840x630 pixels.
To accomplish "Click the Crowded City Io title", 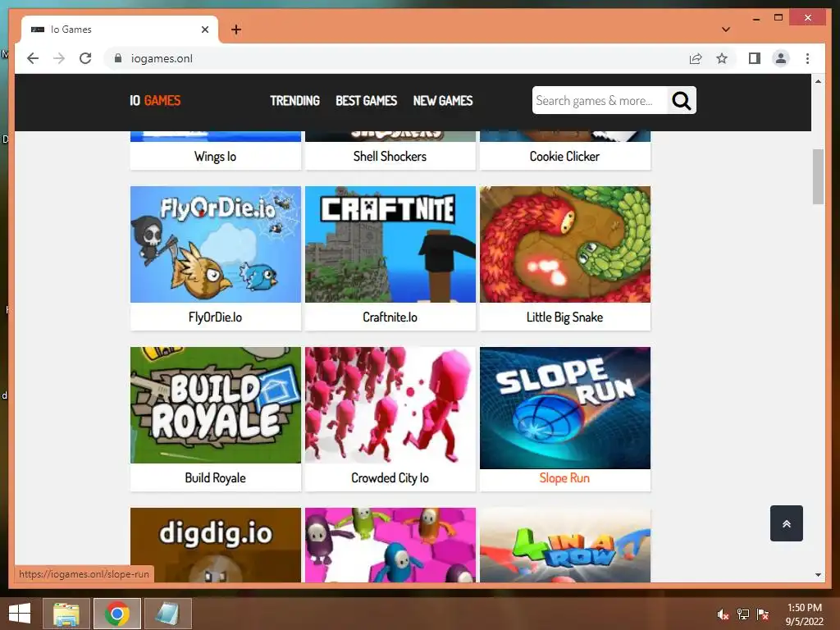I will 390,478.
